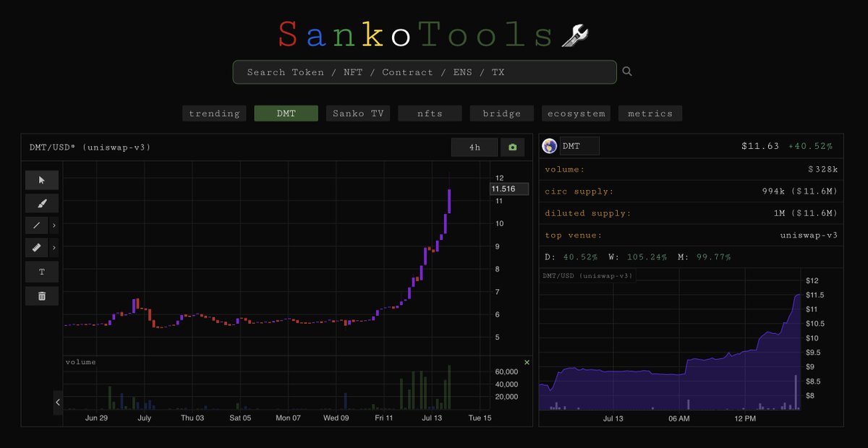Screen dimensions: 868x448
Task: Click the search magnifier icon
Action: [x=627, y=72]
